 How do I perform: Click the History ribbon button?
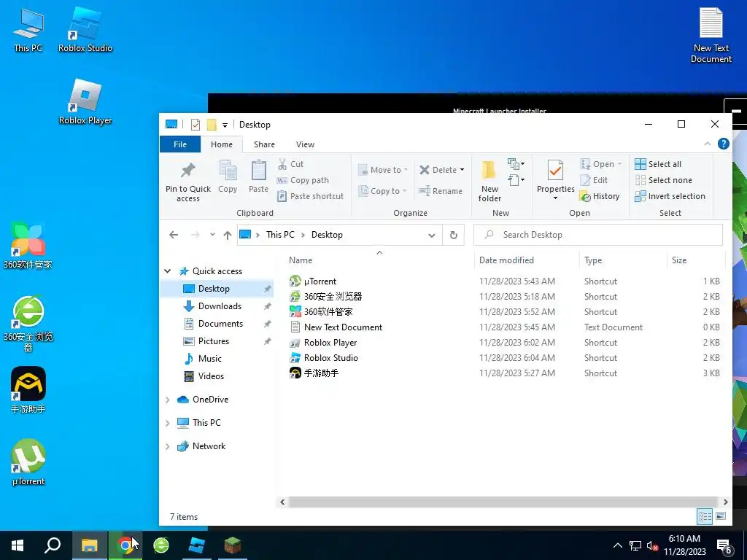(x=600, y=196)
